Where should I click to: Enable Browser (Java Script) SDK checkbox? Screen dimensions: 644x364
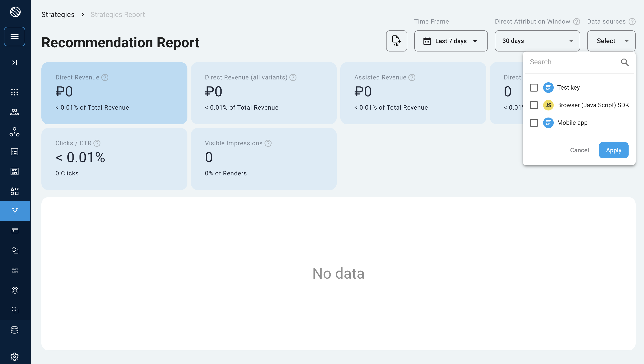pyautogui.click(x=534, y=105)
